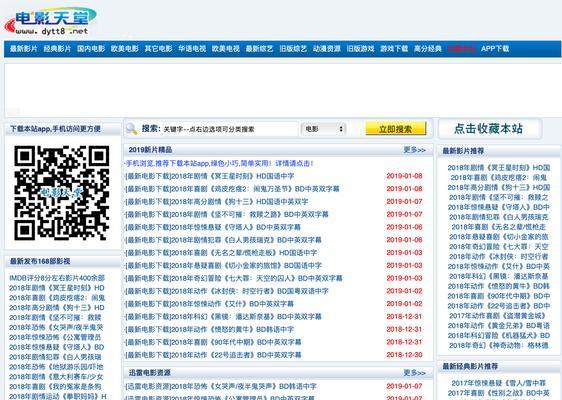The width and height of the screenshot is (562, 400).
Task: Open 坚不可摧：救赎之路 in center list
Action: click(227, 214)
